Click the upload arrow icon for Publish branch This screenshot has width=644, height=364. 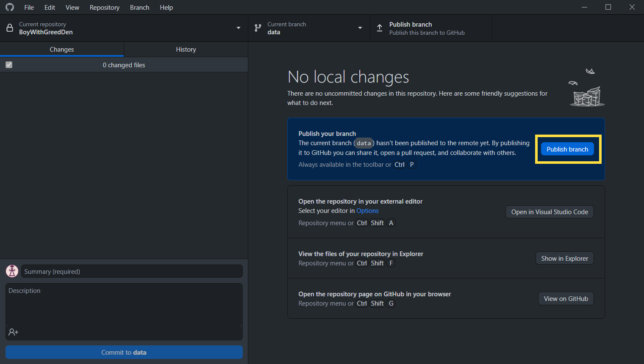380,28
